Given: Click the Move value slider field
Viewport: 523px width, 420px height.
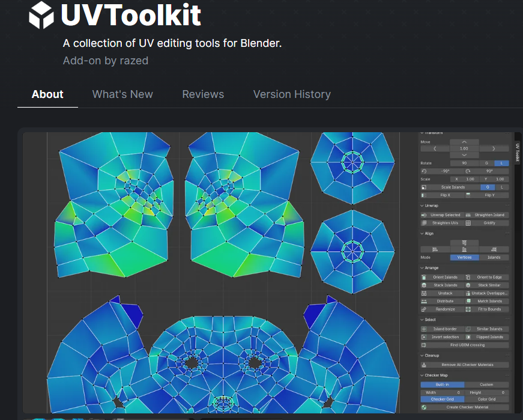Looking at the screenshot, I should point(463,148).
